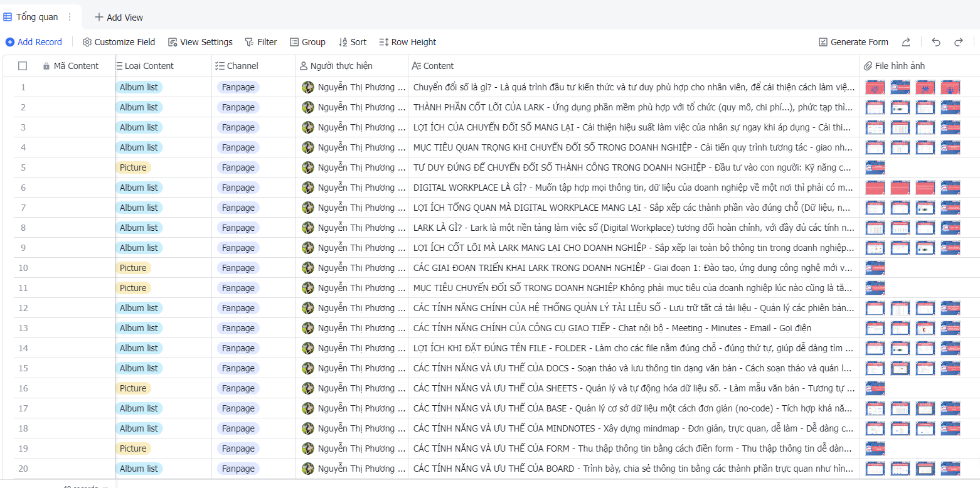980x488 pixels.
Task: Click the 'Chuyển đổi số là gì?' content cell
Action: (x=634, y=87)
